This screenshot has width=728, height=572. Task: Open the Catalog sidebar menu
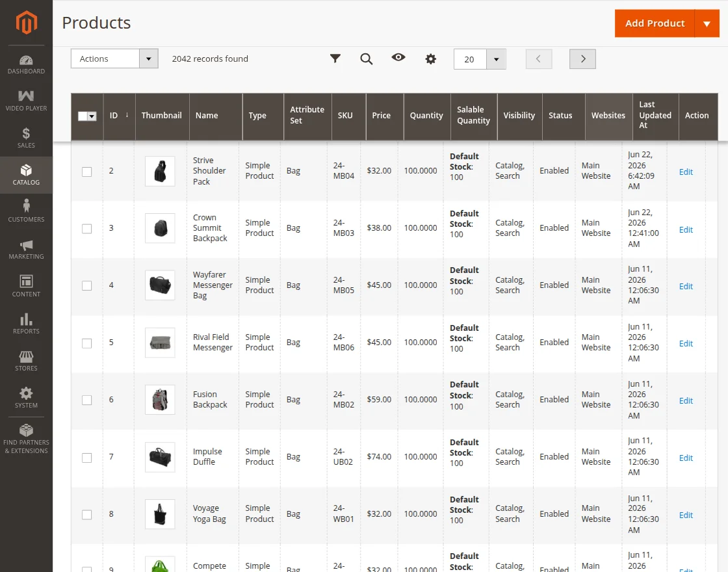(x=26, y=175)
